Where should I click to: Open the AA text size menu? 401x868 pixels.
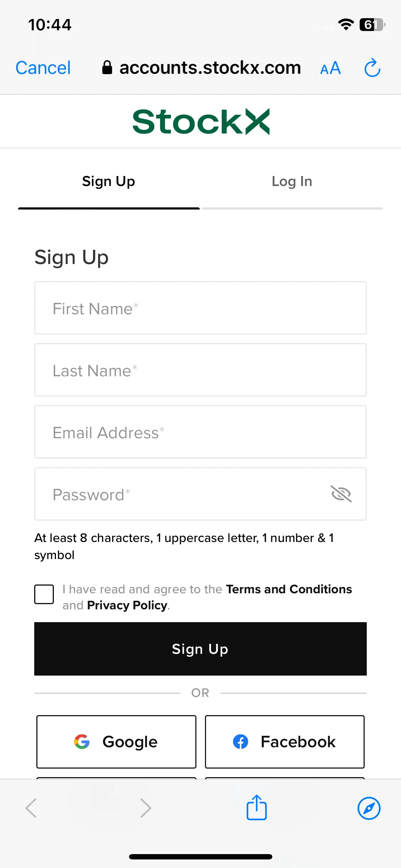coord(330,68)
